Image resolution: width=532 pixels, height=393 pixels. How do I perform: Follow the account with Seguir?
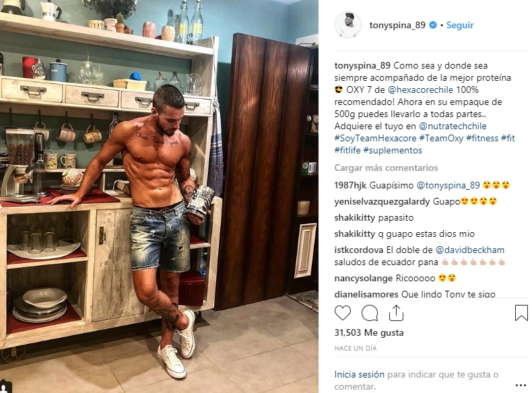click(x=460, y=25)
